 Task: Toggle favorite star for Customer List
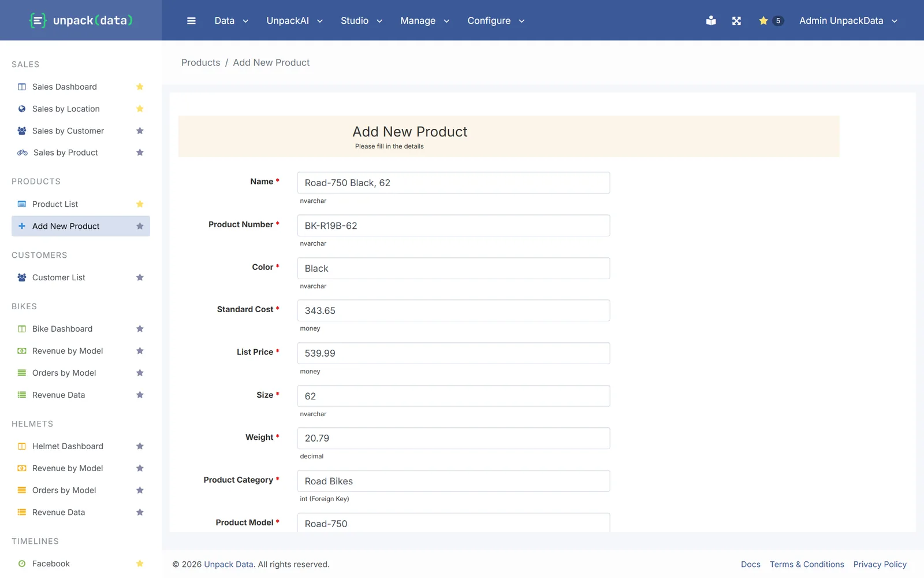(x=140, y=277)
